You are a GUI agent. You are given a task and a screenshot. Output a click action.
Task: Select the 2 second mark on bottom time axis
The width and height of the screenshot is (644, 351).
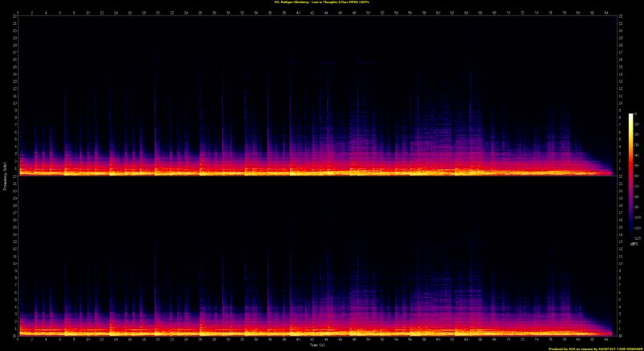[31, 340]
